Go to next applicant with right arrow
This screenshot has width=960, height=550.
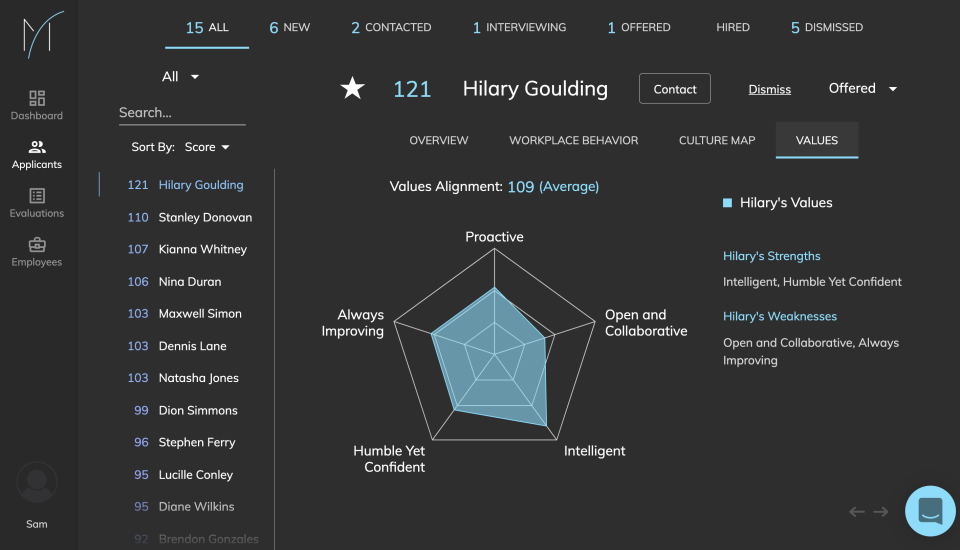coord(881,511)
